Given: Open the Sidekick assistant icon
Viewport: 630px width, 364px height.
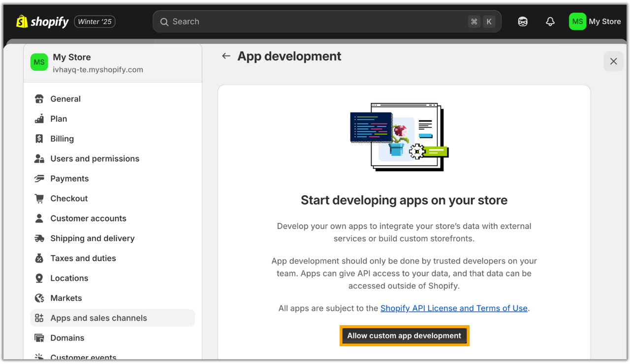Looking at the screenshot, I should 523,22.
